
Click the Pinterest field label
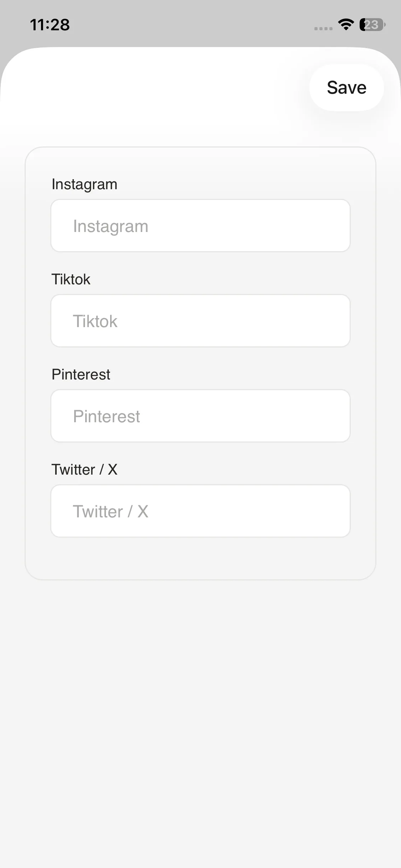(x=81, y=374)
